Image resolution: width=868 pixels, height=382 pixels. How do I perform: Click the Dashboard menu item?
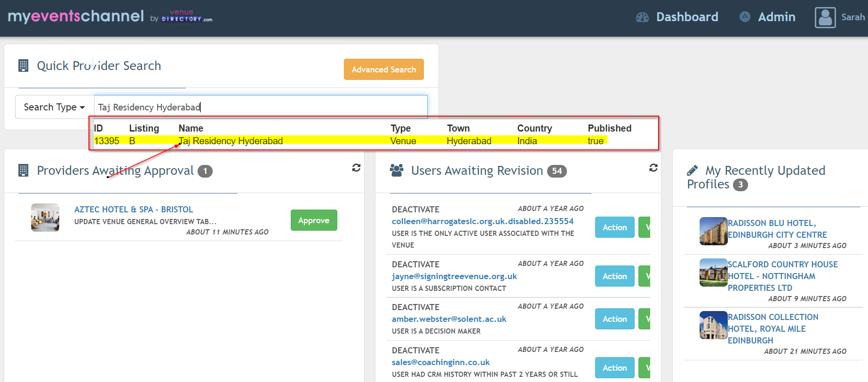click(x=687, y=17)
